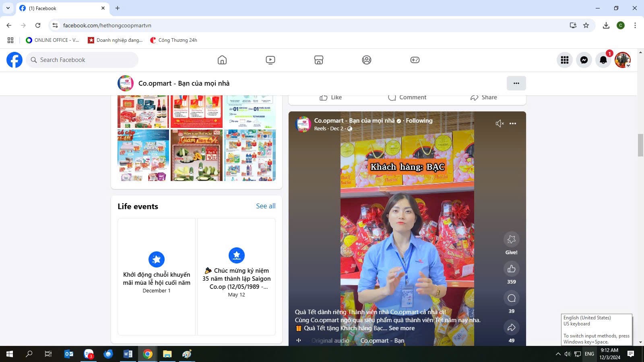Open Windows Start menu
The height and width of the screenshot is (362, 644).
10,354
